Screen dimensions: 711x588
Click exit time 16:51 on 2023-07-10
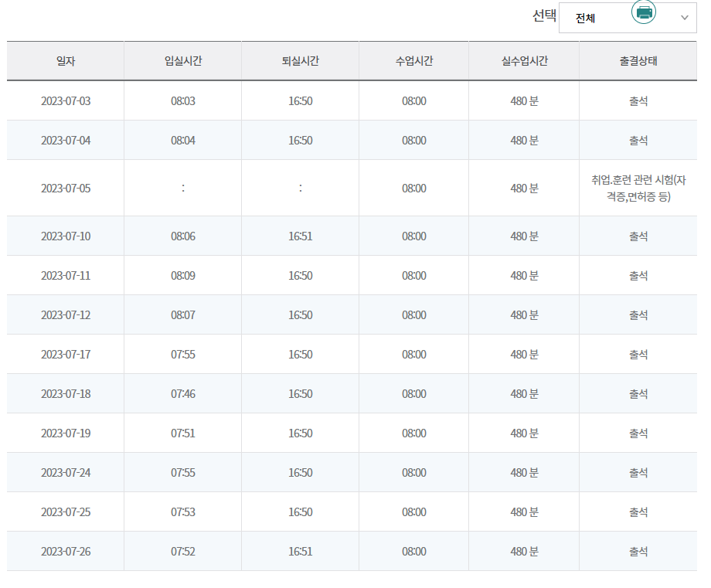tap(300, 236)
